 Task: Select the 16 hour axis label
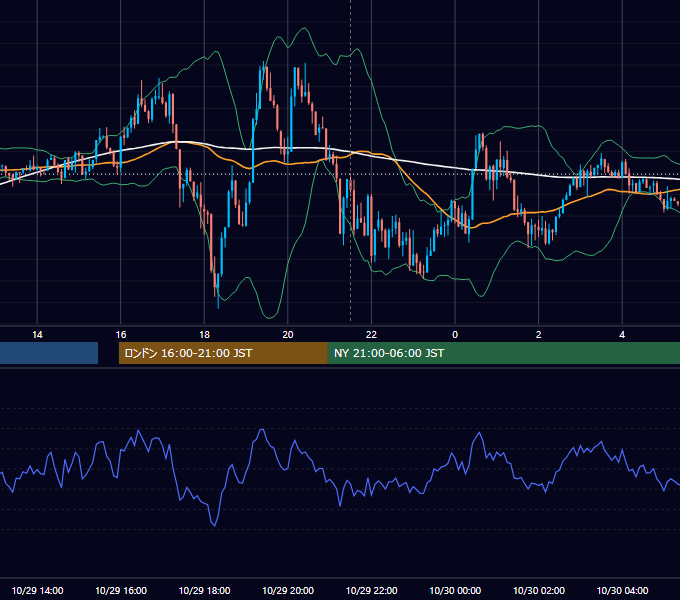click(x=121, y=335)
